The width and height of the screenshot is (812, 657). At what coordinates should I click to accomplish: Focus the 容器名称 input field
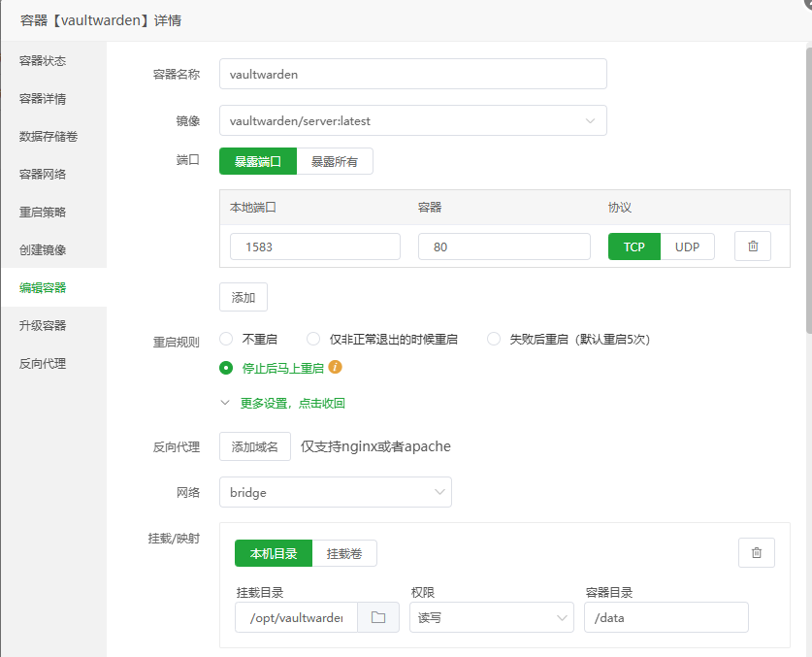(x=412, y=74)
